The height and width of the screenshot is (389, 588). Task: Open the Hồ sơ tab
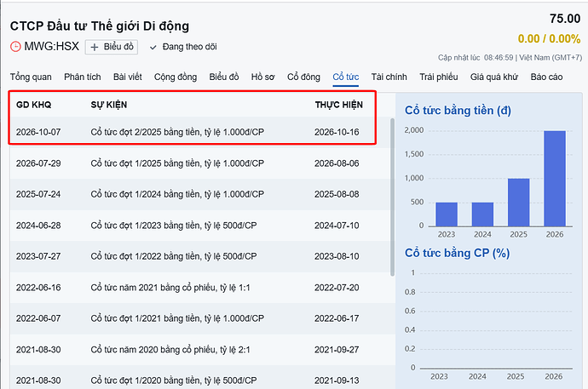(262, 77)
